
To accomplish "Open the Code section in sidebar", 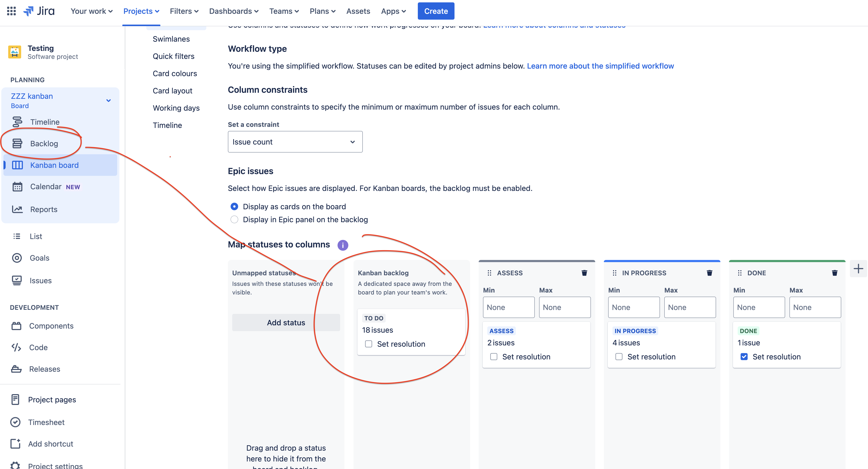I will (38, 347).
